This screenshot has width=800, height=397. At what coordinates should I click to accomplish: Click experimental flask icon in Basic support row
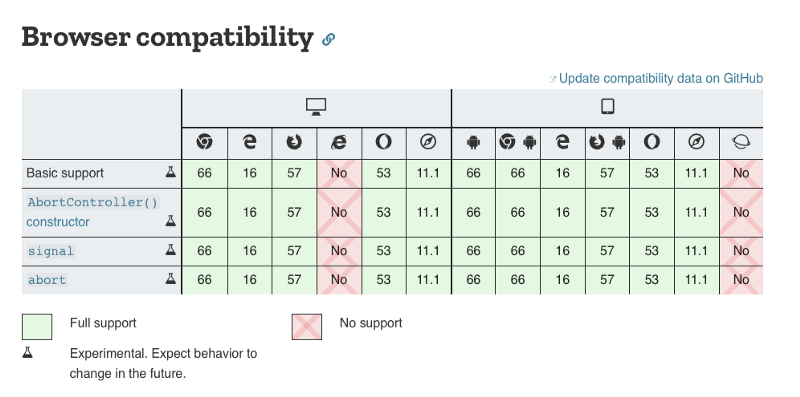pyautogui.click(x=170, y=172)
